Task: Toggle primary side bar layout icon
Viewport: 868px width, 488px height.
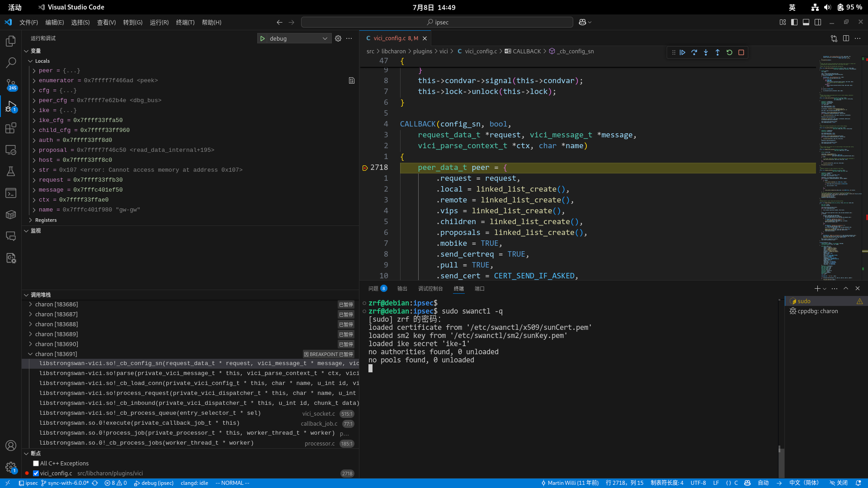Action: (x=794, y=22)
